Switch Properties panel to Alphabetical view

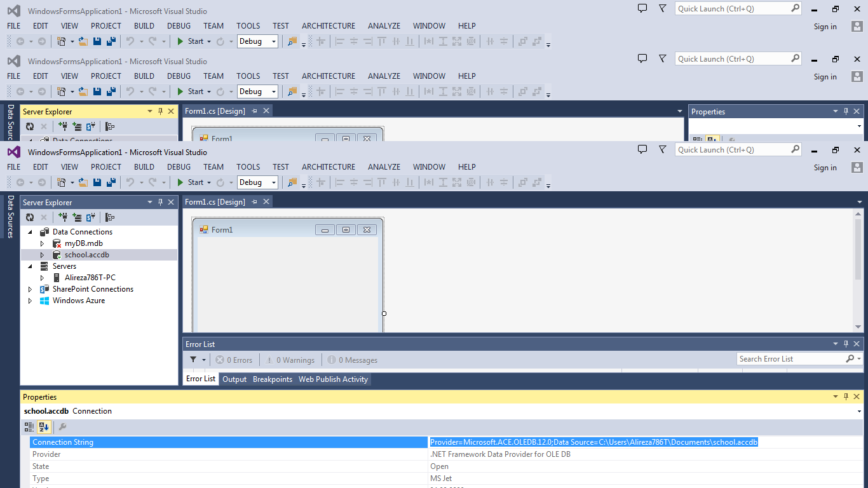click(44, 427)
